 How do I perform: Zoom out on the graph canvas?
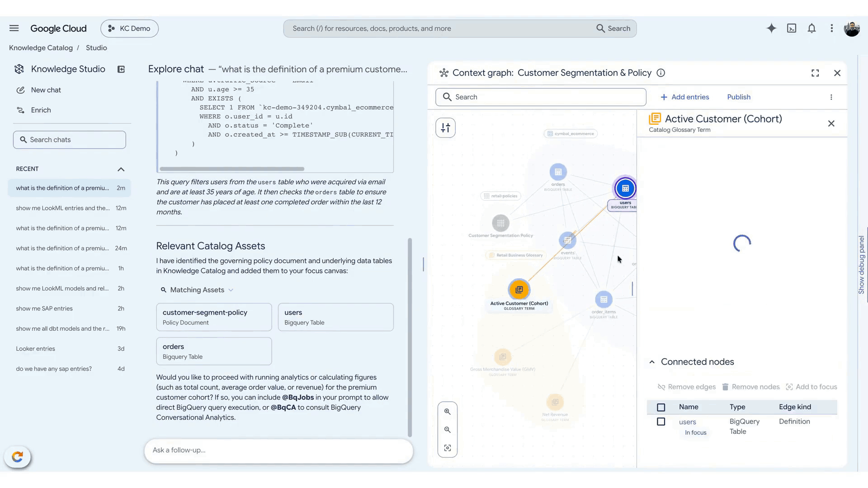click(x=447, y=430)
